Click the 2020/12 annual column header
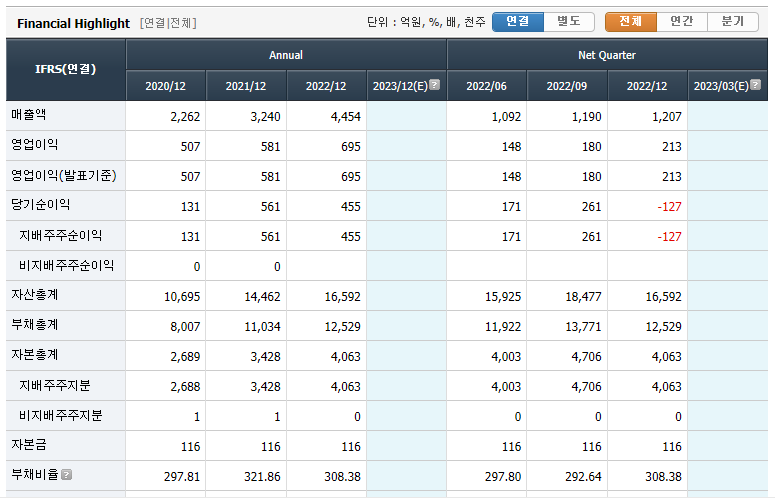 click(166, 86)
